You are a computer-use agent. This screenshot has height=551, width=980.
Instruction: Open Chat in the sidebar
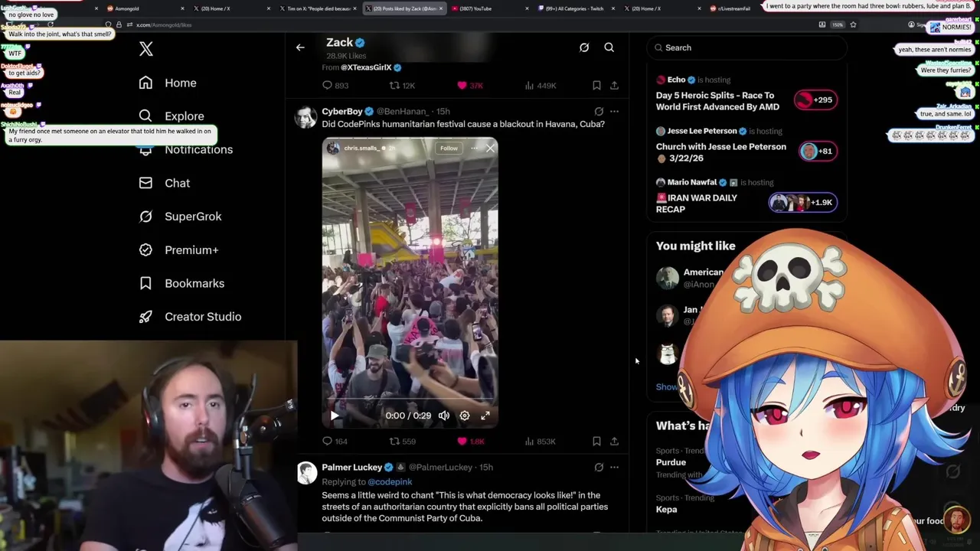click(x=165, y=183)
